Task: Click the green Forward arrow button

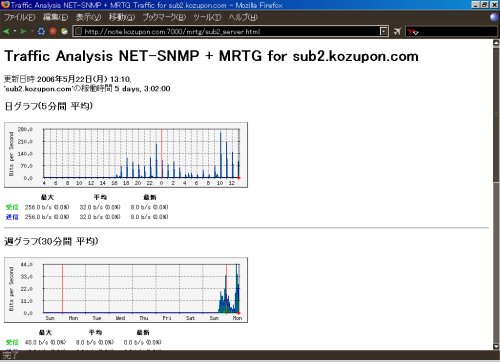Action: (x=23, y=31)
